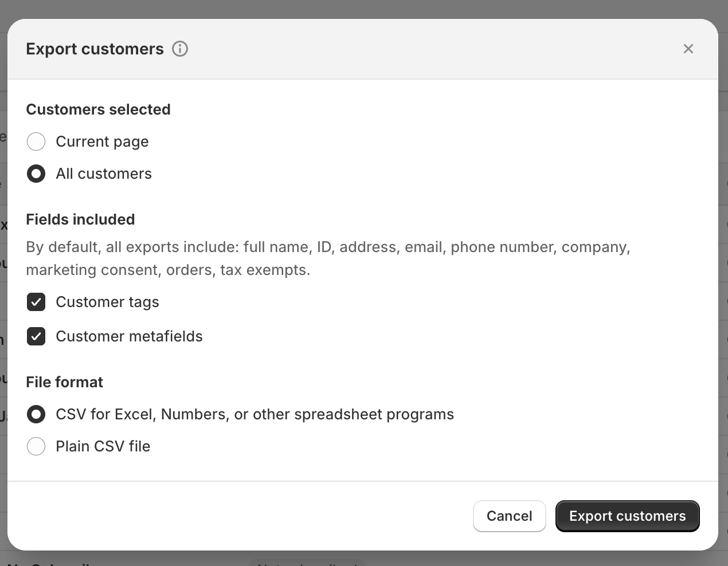Click the "CSV for Excel, Numbers" option text
The image size is (728, 566).
(255, 414)
